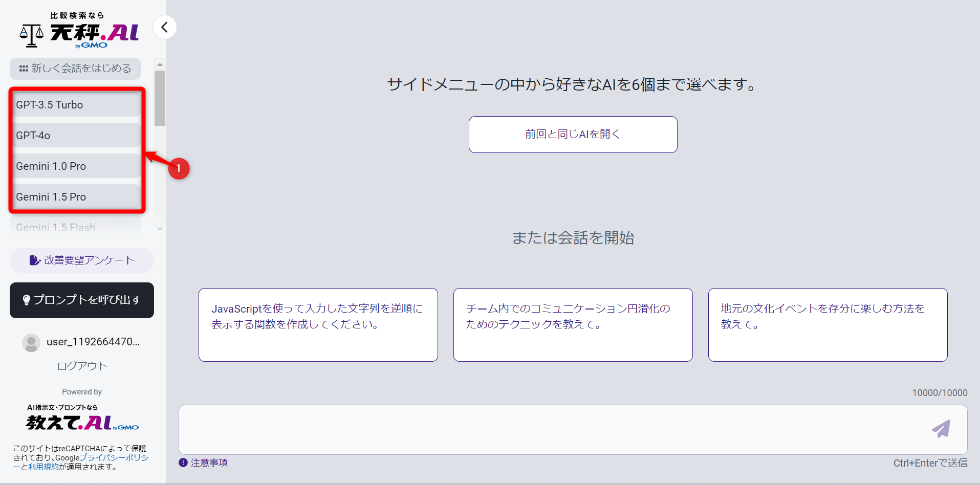Open the プライバシーポリシー link

(114, 457)
